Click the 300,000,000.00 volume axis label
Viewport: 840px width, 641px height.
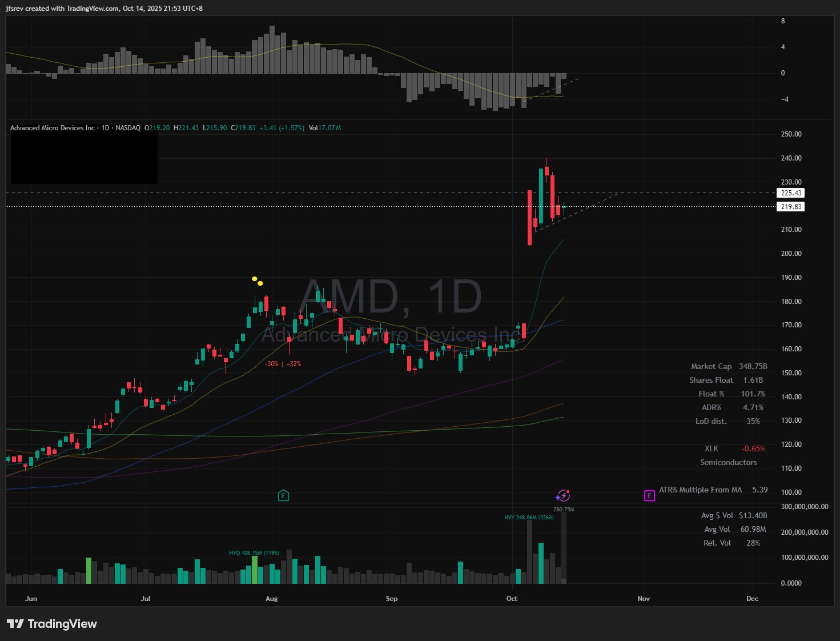[805, 507]
